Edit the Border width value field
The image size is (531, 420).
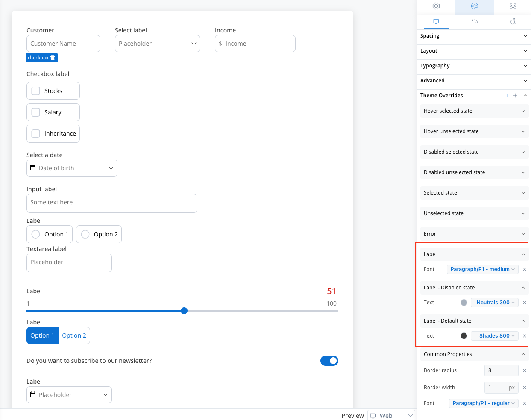[502, 388]
